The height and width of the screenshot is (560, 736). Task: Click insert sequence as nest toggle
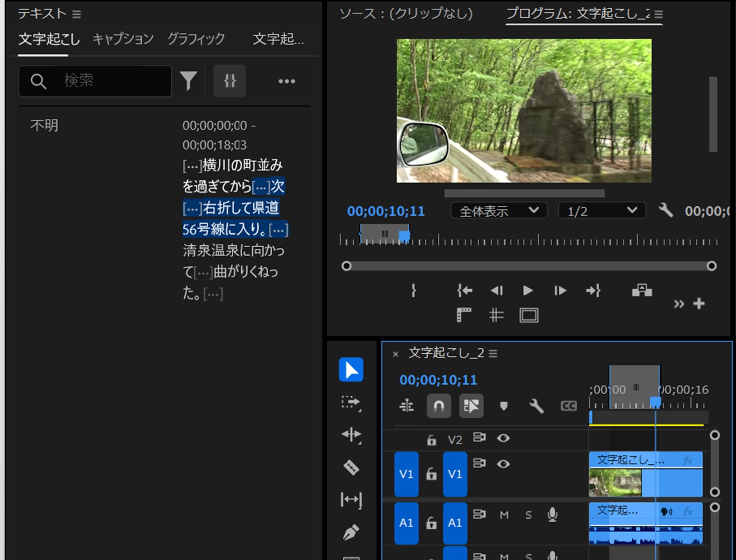pos(407,406)
